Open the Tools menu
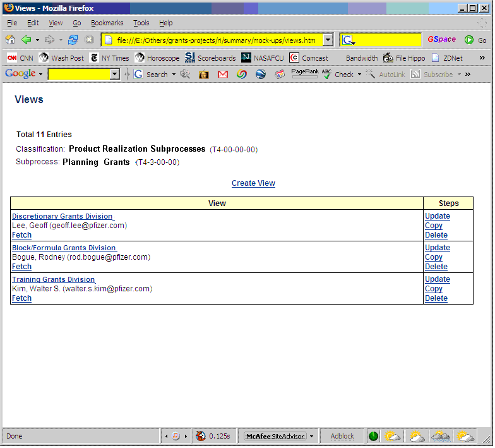The image size is (495, 448). point(141,23)
